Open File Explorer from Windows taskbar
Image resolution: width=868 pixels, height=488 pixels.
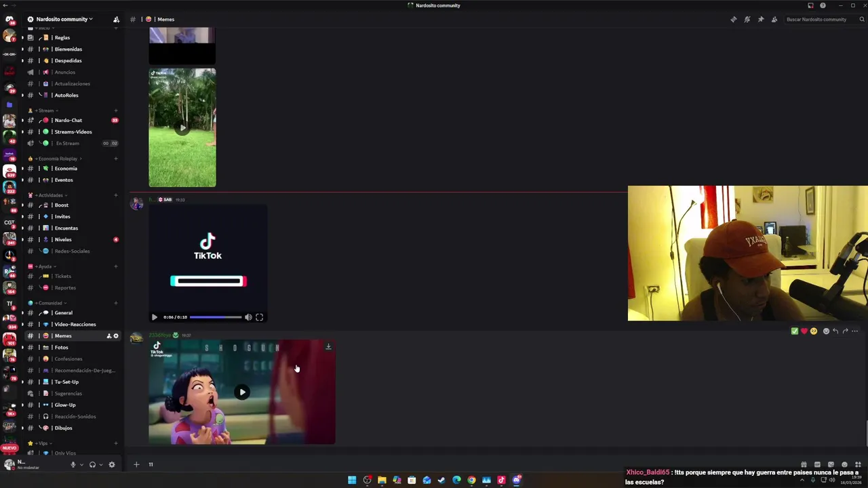tap(382, 480)
